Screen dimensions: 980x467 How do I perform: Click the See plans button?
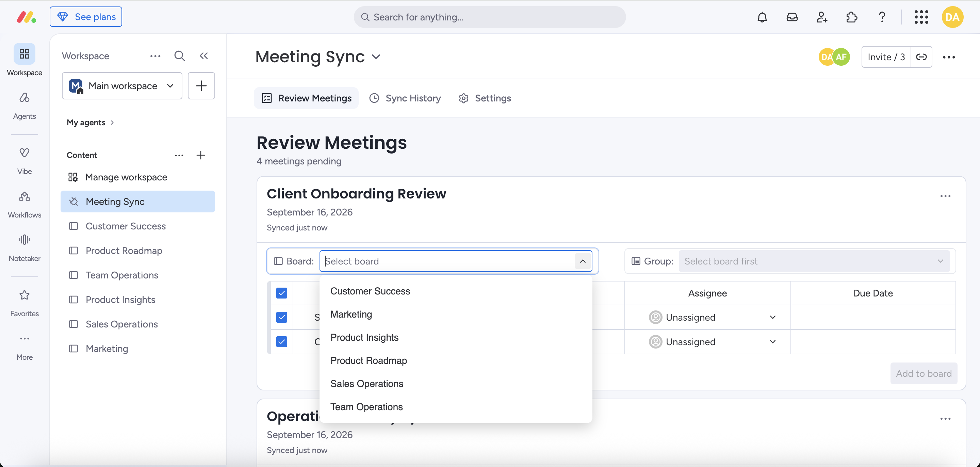click(x=86, y=17)
